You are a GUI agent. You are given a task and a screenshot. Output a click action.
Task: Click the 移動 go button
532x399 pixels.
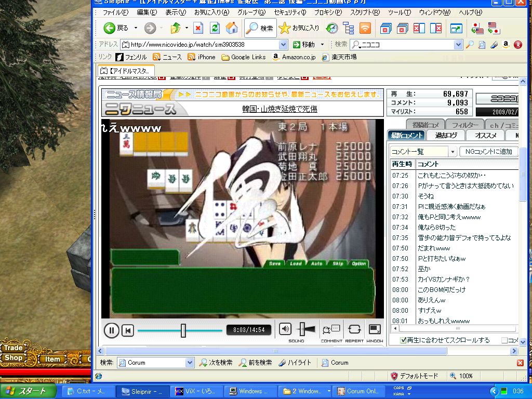click(304, 45)
